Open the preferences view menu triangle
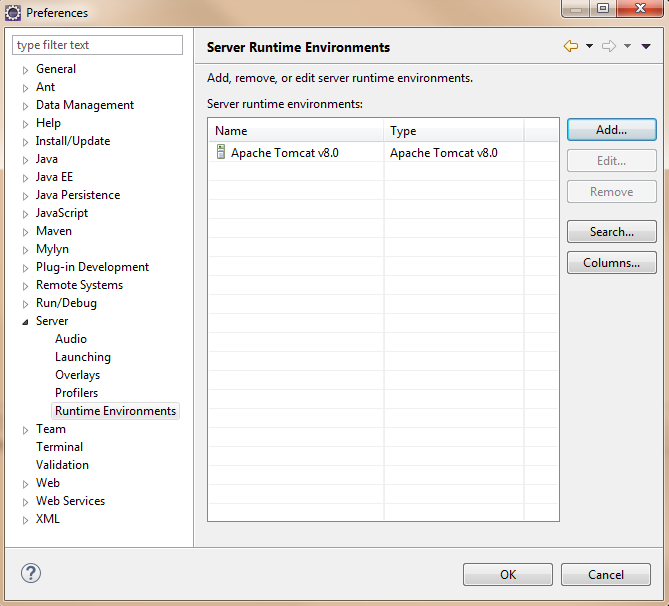This screenshot has width=669, height=606. (646, 47)
